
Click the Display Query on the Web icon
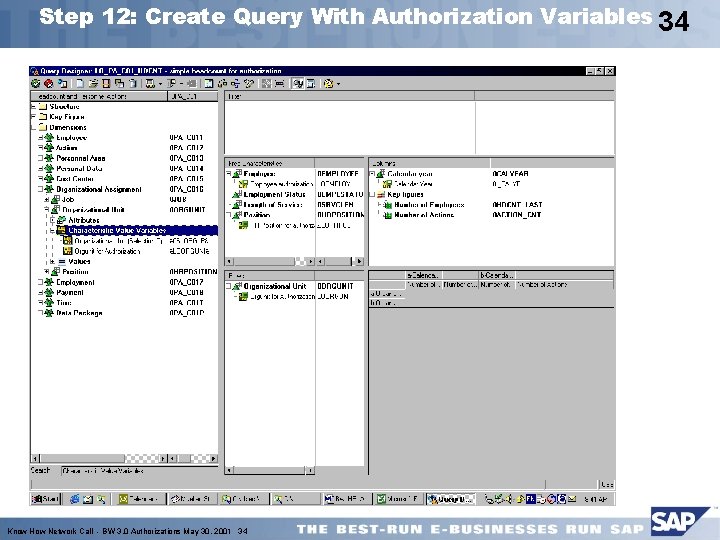point(62,84)
